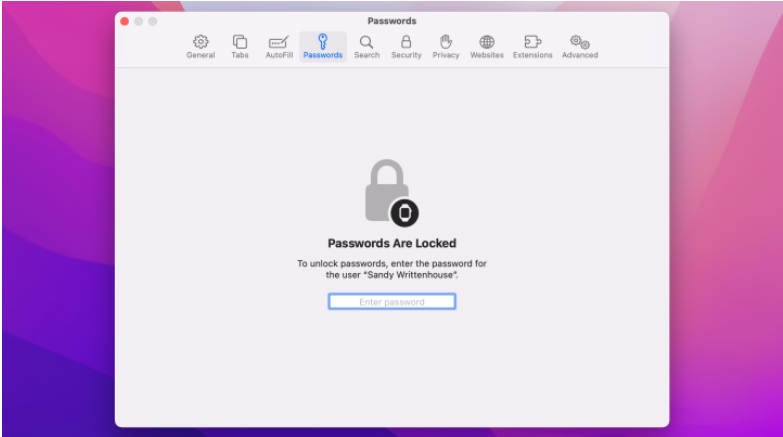The height and width of the screenshot is (437, 783).
Task: Open Advanced preferences gears icon
Action: coord(580,42)
